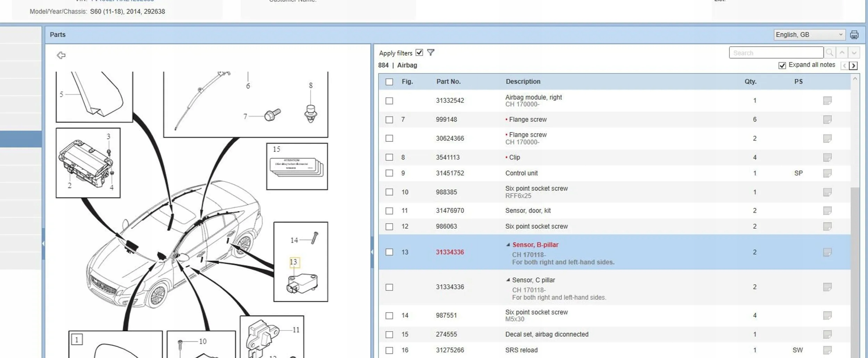Tick the checkbox for Sensor, B-pillar

click(389, 252)
